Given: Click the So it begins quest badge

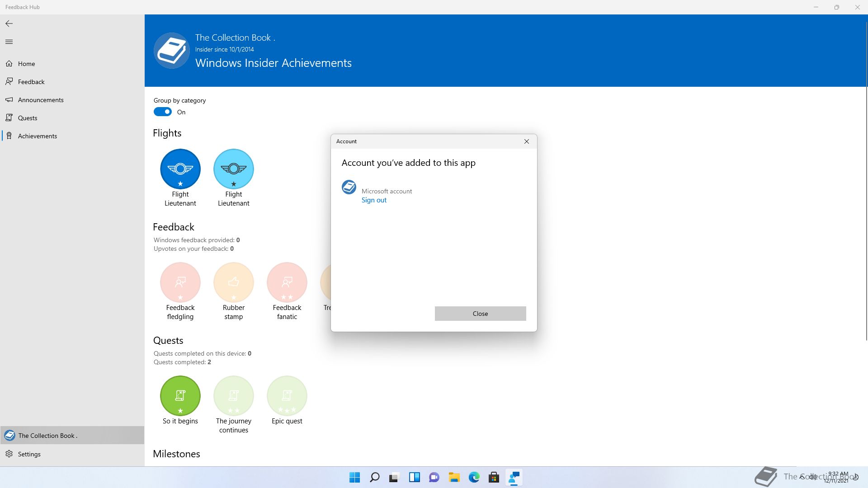Looking at the screenshot, I should click(x=180, y=396).
